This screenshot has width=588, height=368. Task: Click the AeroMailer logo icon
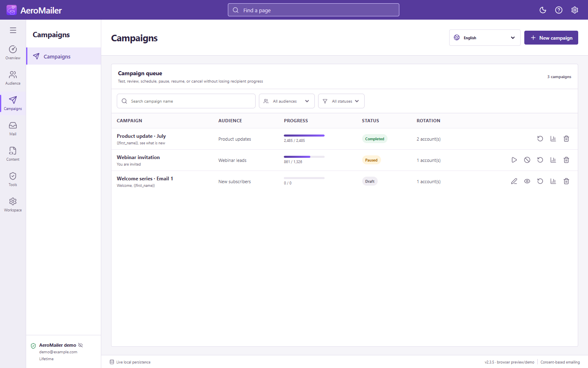(12, 10)
